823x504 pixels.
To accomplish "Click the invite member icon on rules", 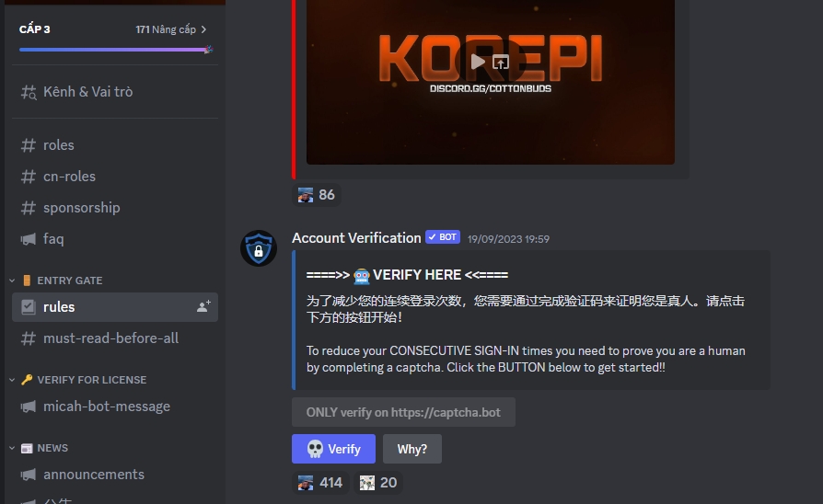I will (x=203, y=307).
